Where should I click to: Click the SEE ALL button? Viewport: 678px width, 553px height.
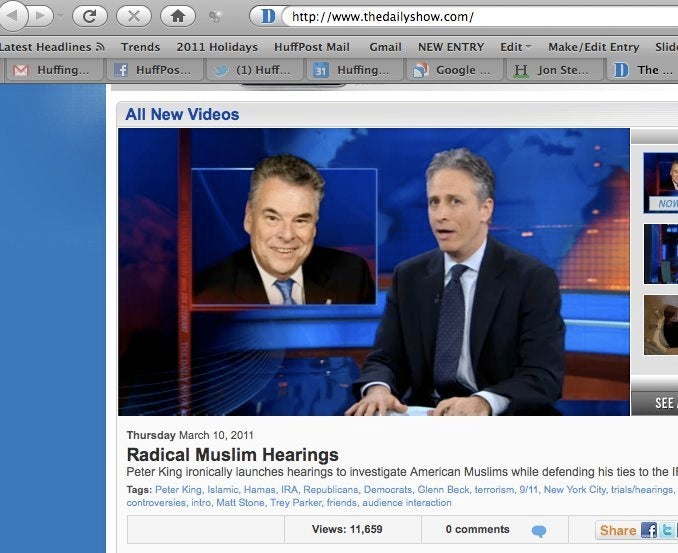coord(655,403)
